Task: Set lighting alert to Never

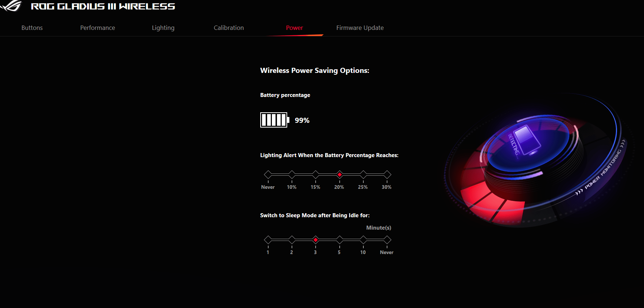Action: pyautogui.click(x=268, y=175)
